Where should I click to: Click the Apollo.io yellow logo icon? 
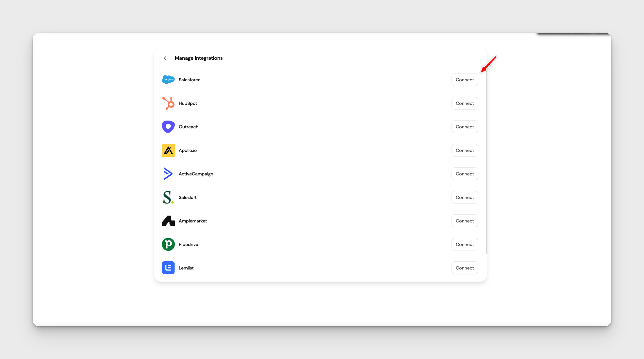(x=168, y=150)
